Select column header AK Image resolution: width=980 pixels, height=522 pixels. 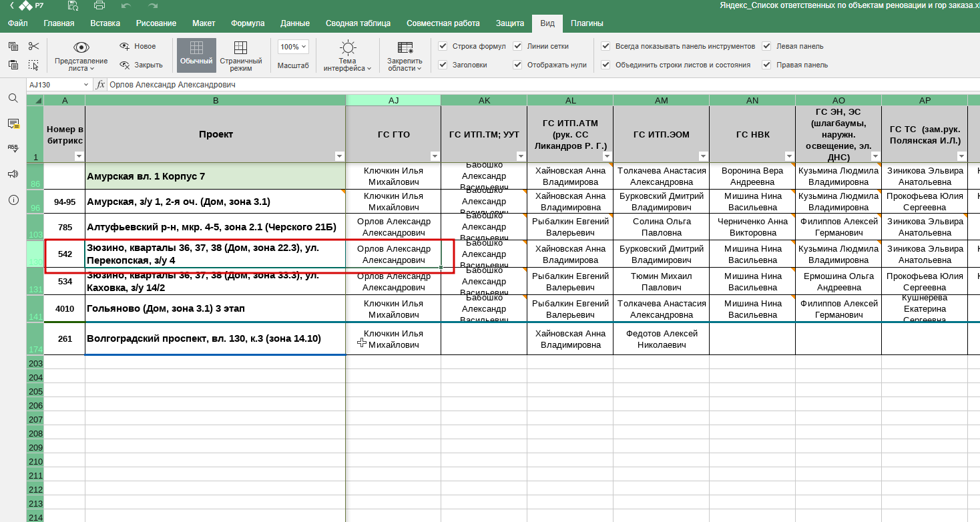[x=484, y=100]
